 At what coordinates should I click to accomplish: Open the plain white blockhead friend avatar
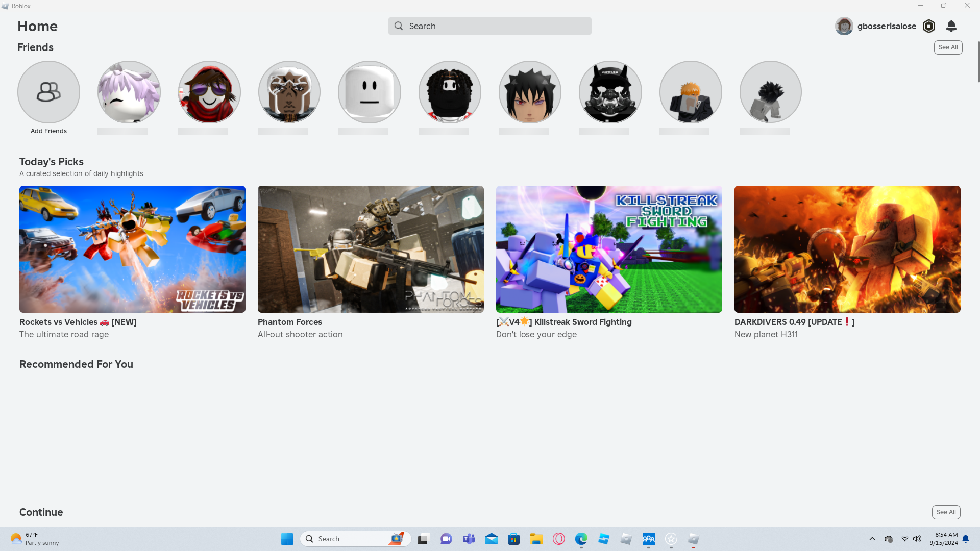click(x=370, y=92)
